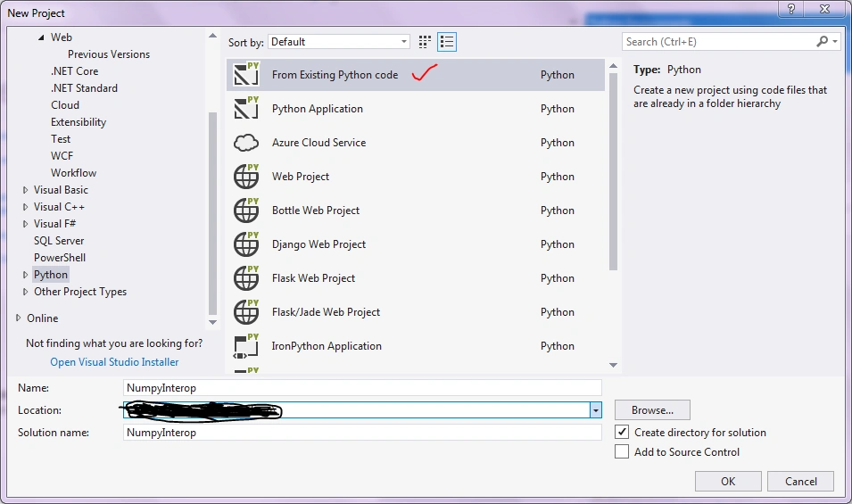Select 'From Existing Python code' template name
852x504 pixels.
click(335, 75)
